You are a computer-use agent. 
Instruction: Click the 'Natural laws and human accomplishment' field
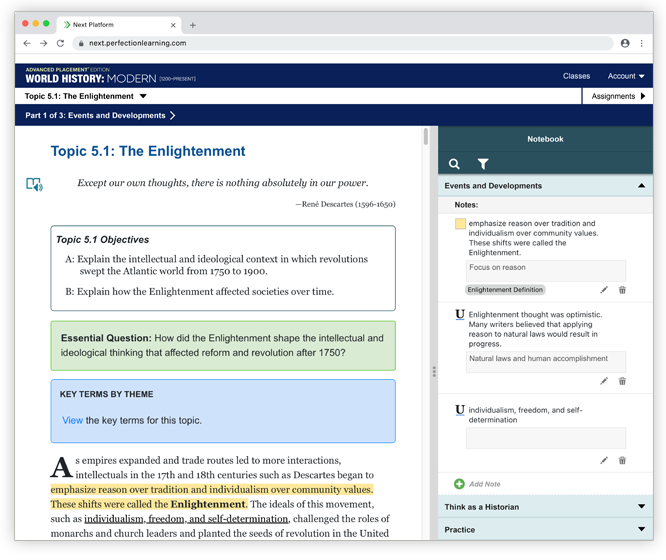pyautogui.click(x=546, y=362)
